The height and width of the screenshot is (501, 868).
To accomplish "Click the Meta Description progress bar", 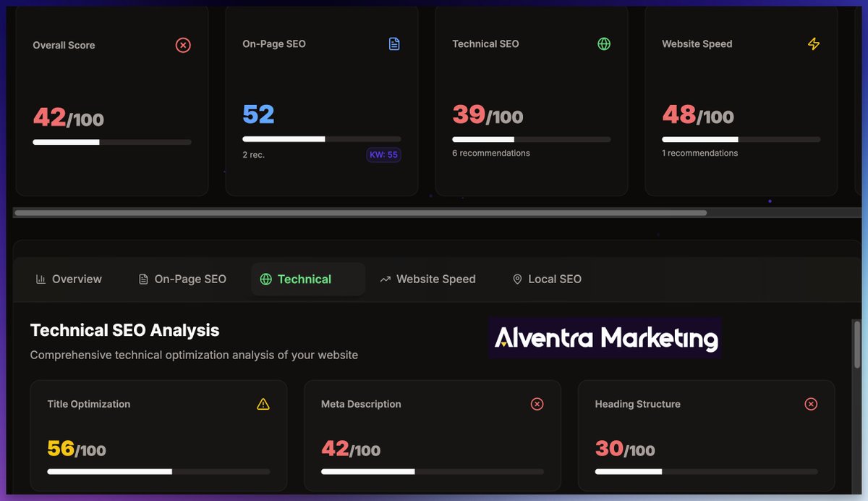I will pos(433,471).
